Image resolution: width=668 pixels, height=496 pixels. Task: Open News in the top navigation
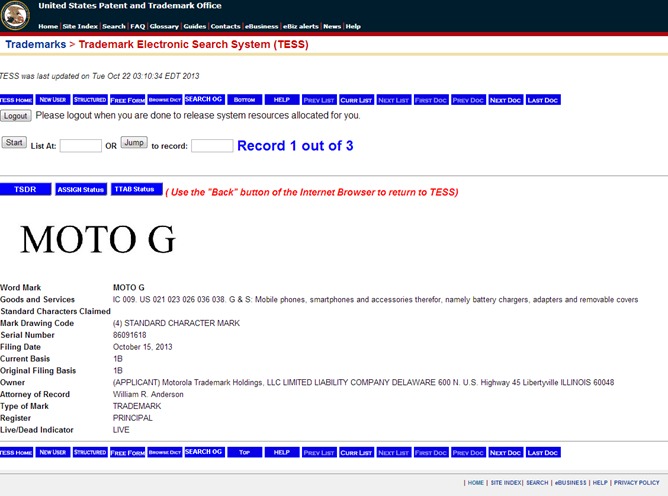point(332,26)
